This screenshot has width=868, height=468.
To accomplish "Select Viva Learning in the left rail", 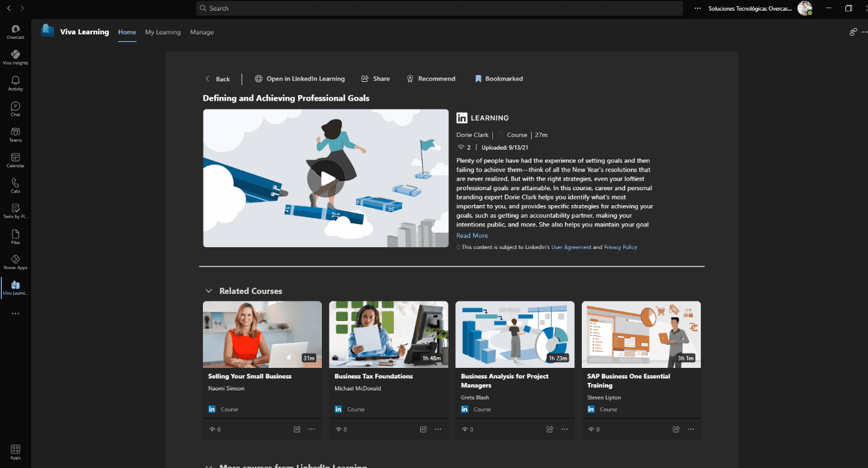I will pos(16,288).
